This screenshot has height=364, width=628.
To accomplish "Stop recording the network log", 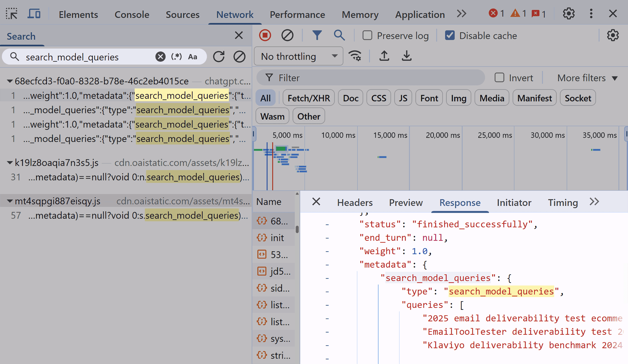I will (x=265, y=35).
